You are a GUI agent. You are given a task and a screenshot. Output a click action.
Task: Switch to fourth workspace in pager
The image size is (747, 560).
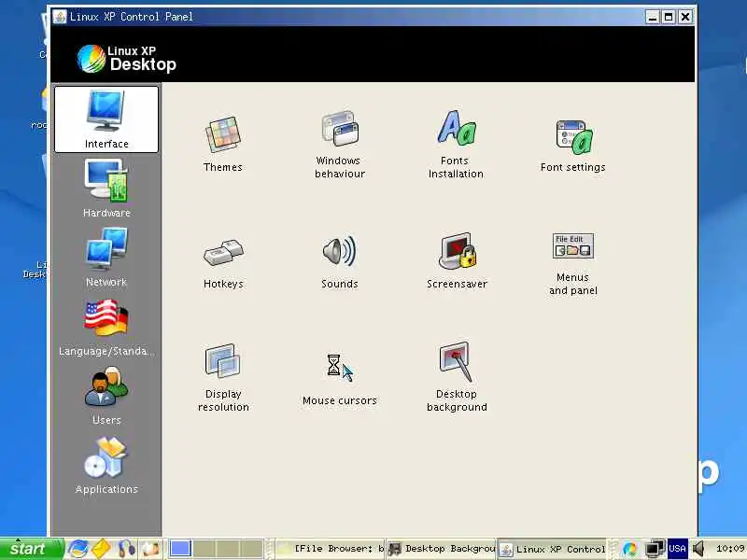click(251, 549)
